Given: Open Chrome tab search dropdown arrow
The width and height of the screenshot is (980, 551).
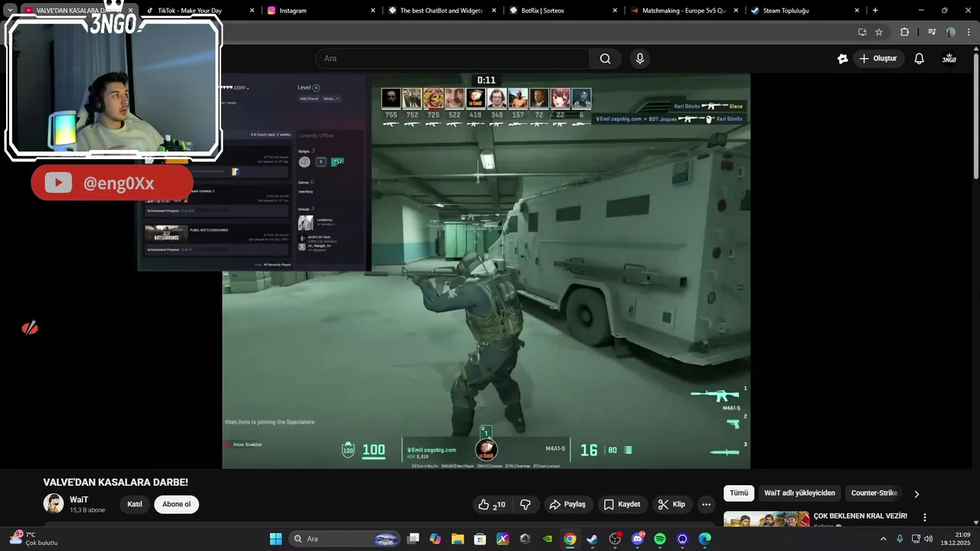Looking at the screenshot, I should [10, 11].
